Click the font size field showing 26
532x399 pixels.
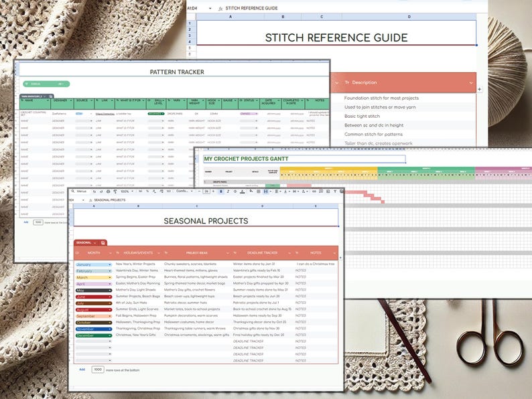click(x=206, y=191)
